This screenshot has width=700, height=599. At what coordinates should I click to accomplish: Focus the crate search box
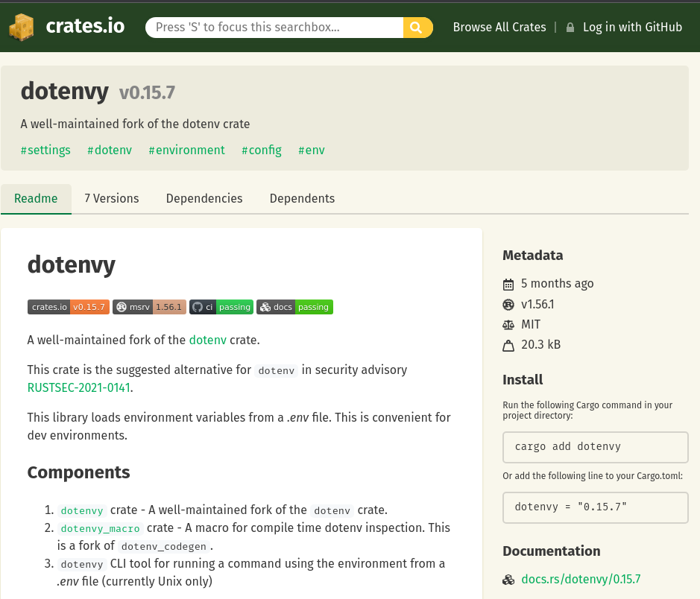(x=274, y=28)
